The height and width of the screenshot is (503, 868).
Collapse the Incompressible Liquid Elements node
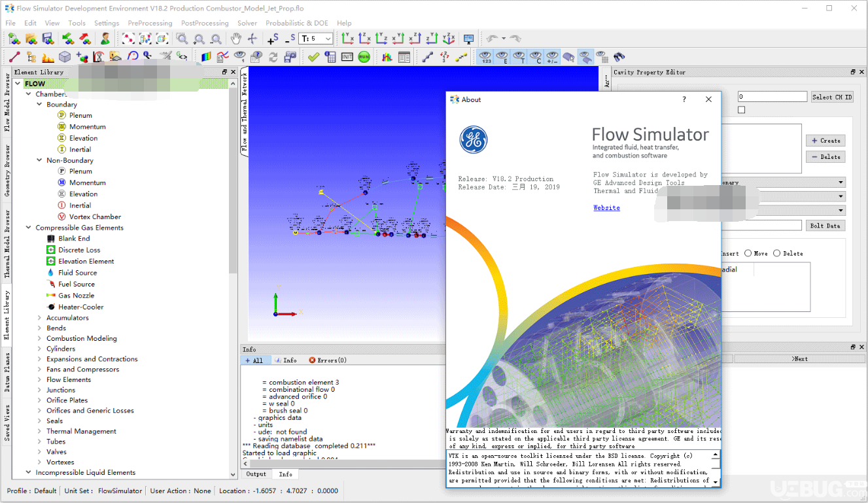pyautogui.click(x=29, y=472)
